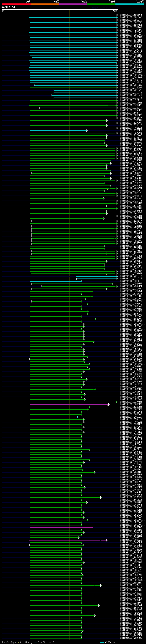Click label UniRef100_P05435
The height and width of the screenshot is (644, 146).
(131, 53)
